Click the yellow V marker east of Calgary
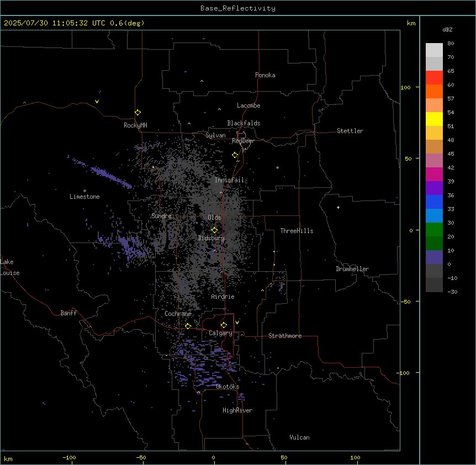Image resolution: width=476 pixels, height=465 pixels. click(237, 323)
